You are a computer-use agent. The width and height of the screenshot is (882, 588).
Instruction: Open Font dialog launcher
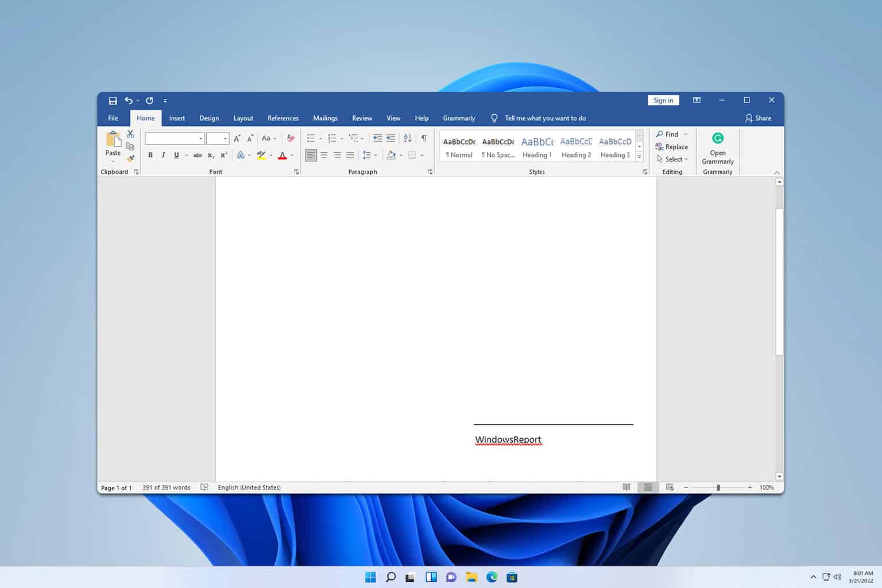(296, 172)
